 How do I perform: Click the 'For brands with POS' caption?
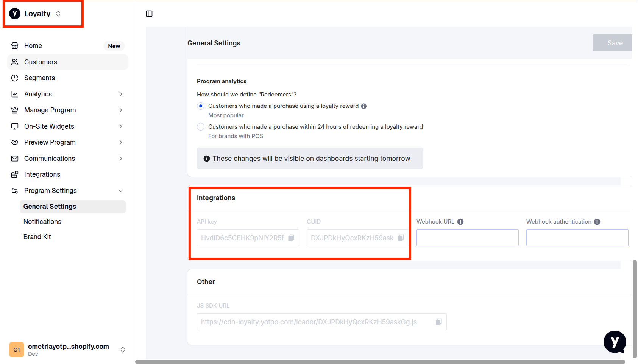pyautogui.click(x=236, y=136)
